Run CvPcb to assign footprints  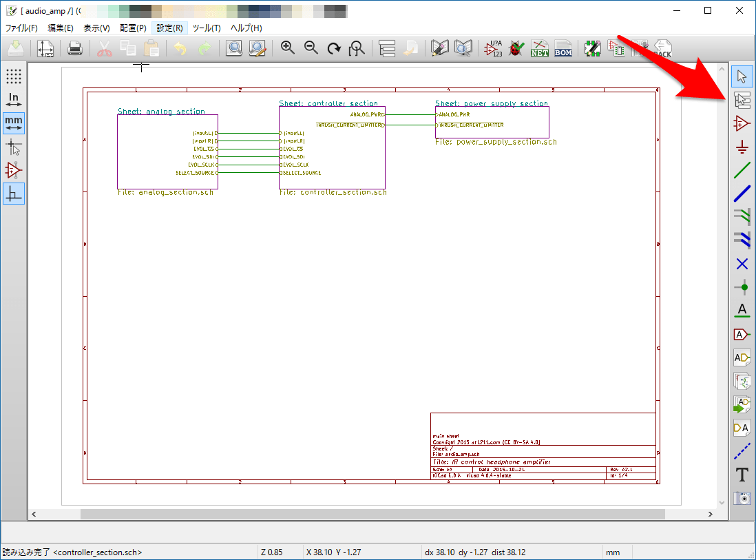[x=616, y=48]
